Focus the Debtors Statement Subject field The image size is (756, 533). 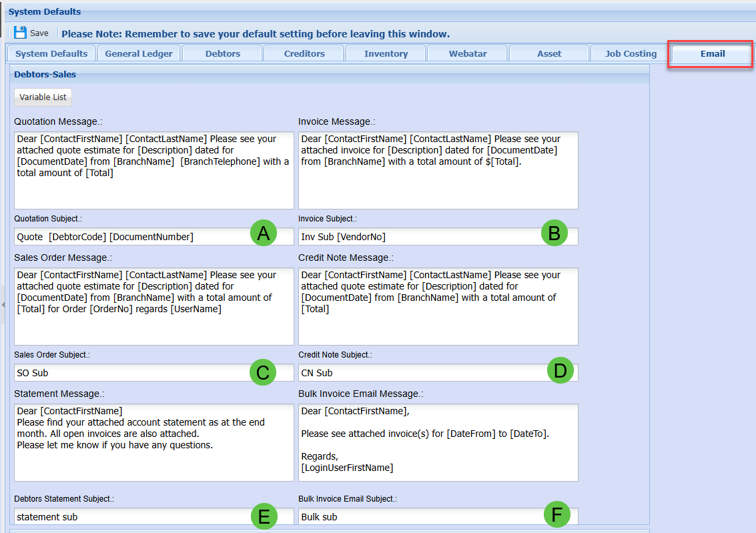(x=154, y=516)
